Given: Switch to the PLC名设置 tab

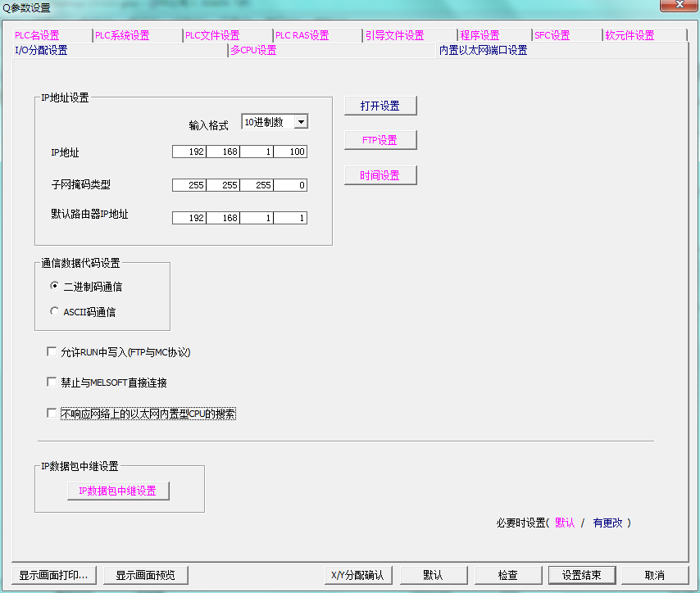Looking at the screenshot, I should (x=35, y=35).
